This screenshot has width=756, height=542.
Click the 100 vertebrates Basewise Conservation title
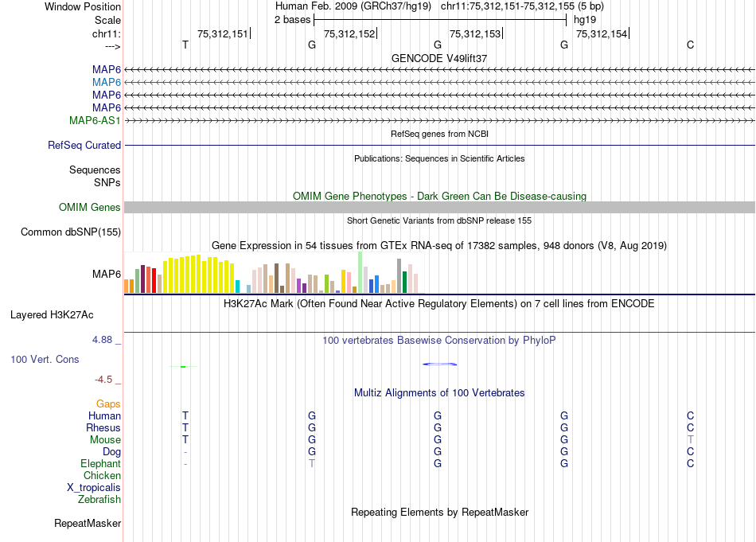[439, 340]
